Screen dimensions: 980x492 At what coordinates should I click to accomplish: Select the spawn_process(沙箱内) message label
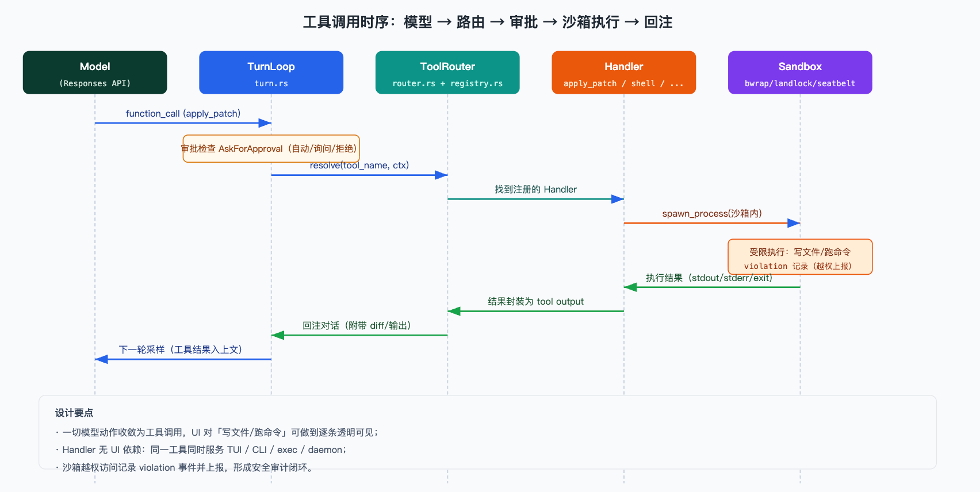(712, 214)
